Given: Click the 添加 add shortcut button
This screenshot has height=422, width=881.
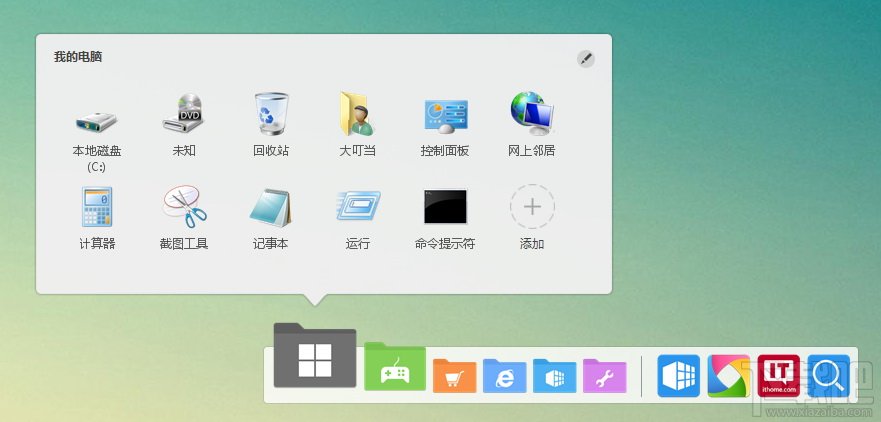Looking at the screenshot, I should pos(532,206).
